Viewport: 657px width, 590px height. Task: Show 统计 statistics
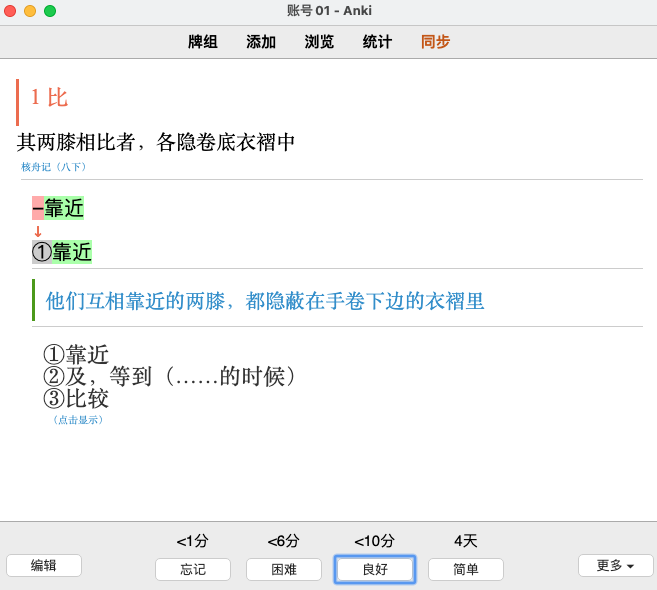377,42
